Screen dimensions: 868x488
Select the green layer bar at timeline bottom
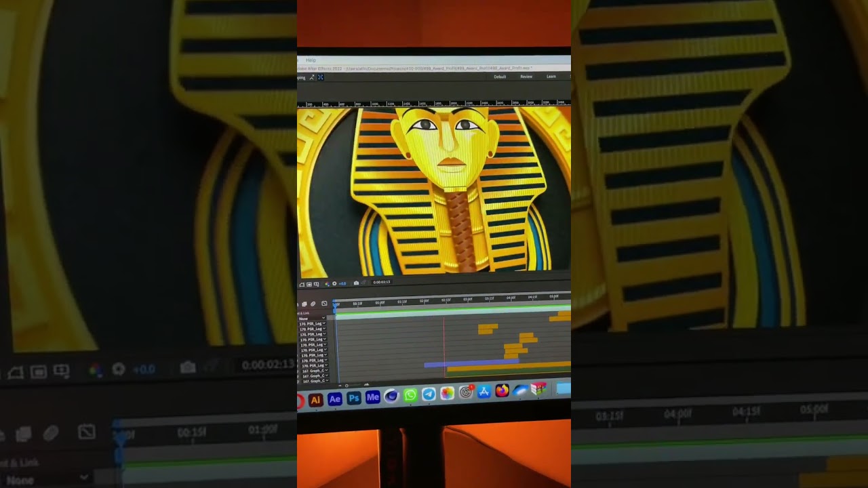[x=509, y=373]
